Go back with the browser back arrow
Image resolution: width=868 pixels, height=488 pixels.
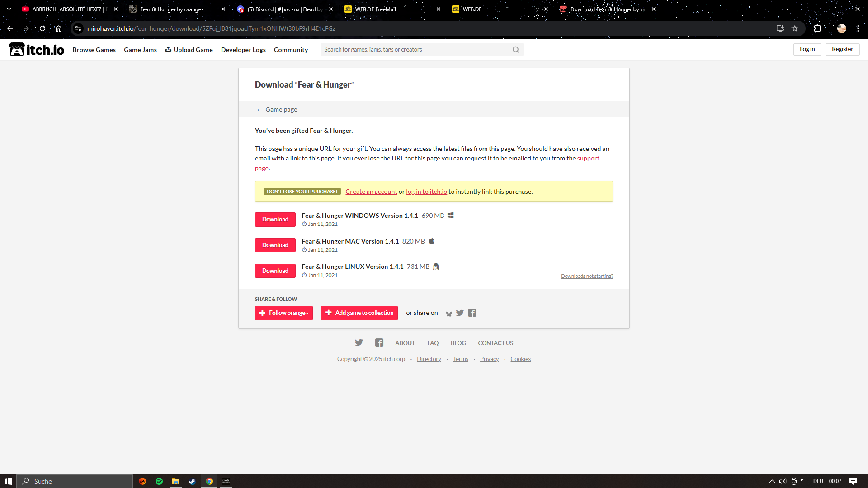(x=10, y=28)
